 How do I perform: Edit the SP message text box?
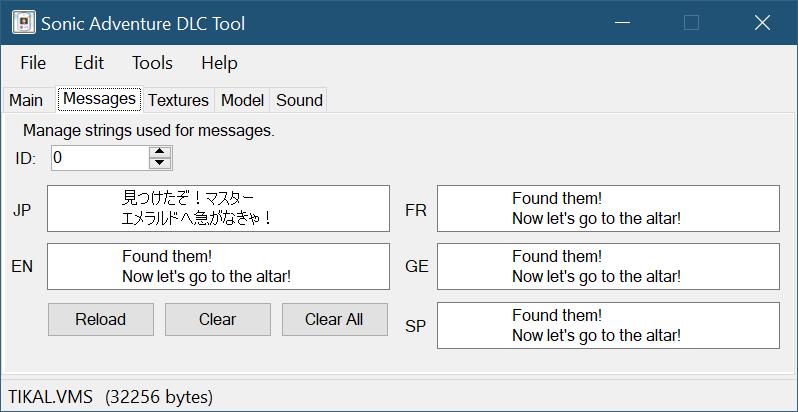coord(608,326)
